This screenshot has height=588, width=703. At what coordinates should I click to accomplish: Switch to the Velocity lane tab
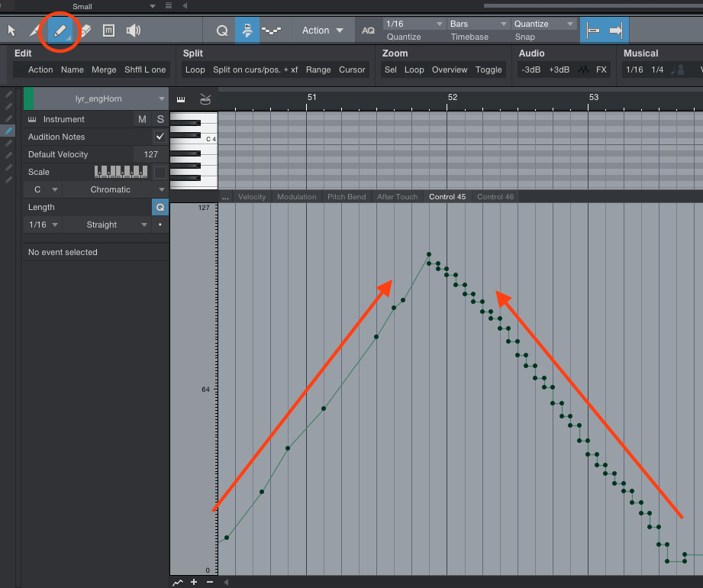coord(252,196)
